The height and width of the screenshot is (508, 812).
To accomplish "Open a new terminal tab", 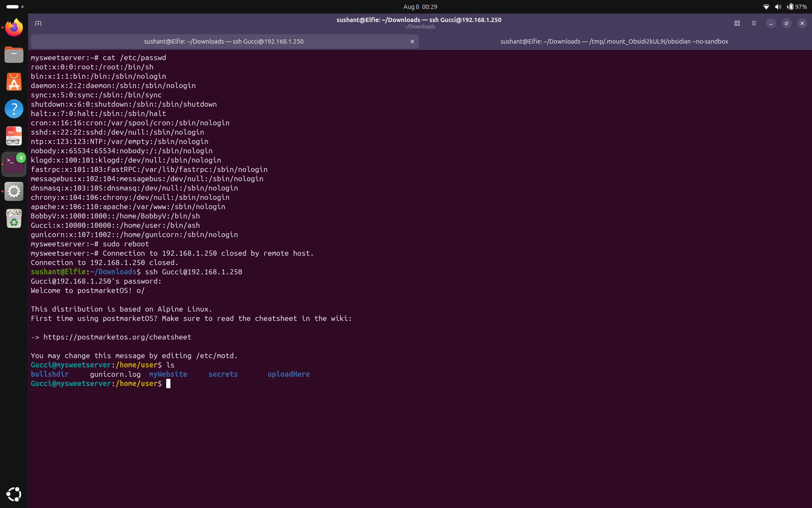I will pyautogui.click(x=38, y=23).
